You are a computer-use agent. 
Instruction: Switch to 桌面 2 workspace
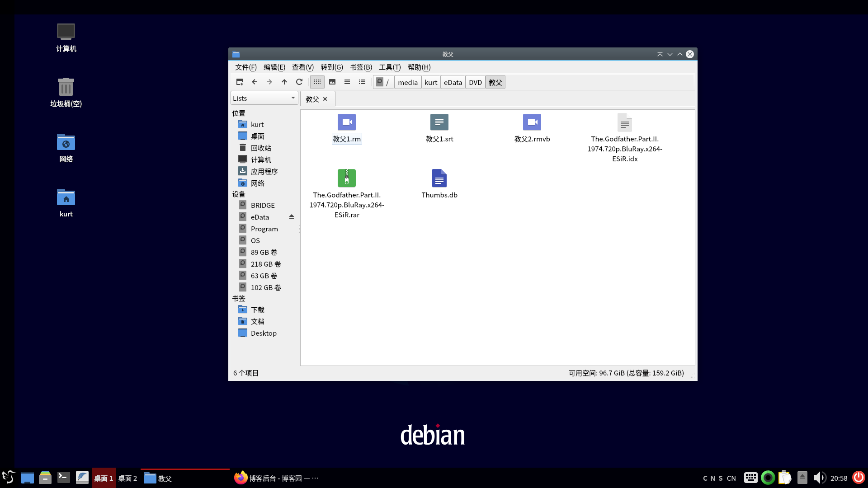[x=127, y=478]
